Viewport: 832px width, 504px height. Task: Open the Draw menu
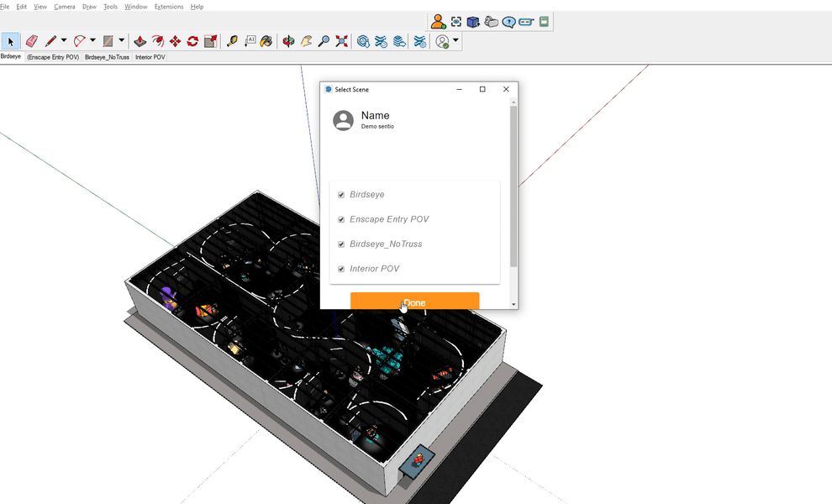click(x=89, y=7)
